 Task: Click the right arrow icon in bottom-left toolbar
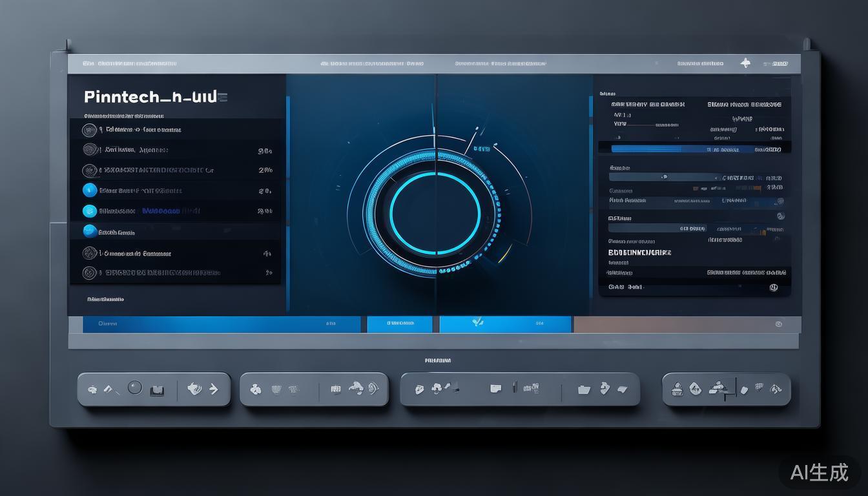pos(214,389)
